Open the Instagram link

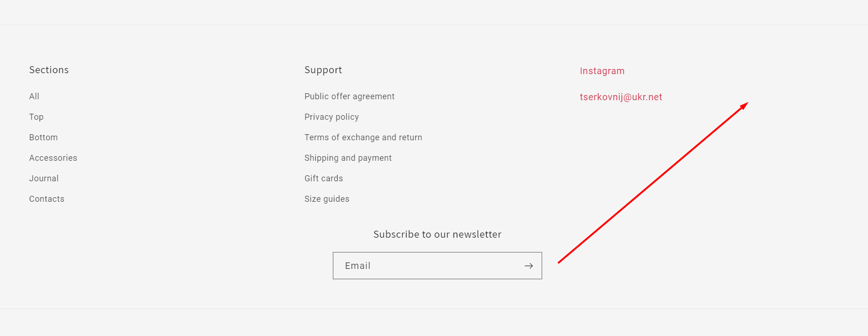[x=602, y=71]
